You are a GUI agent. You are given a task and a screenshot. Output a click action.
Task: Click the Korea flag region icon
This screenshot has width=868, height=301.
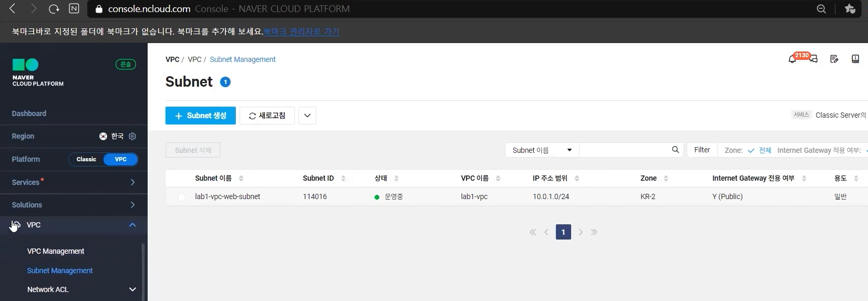point(103,136)
